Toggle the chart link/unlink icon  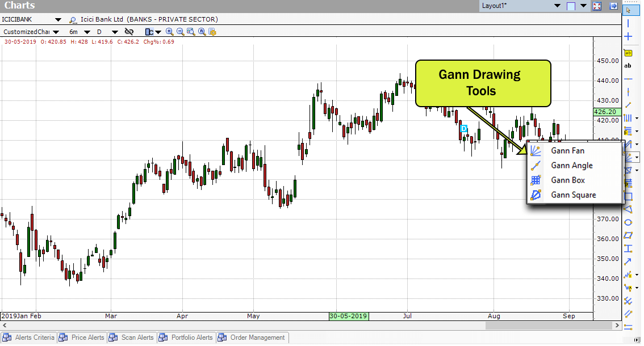pos(129,32)
